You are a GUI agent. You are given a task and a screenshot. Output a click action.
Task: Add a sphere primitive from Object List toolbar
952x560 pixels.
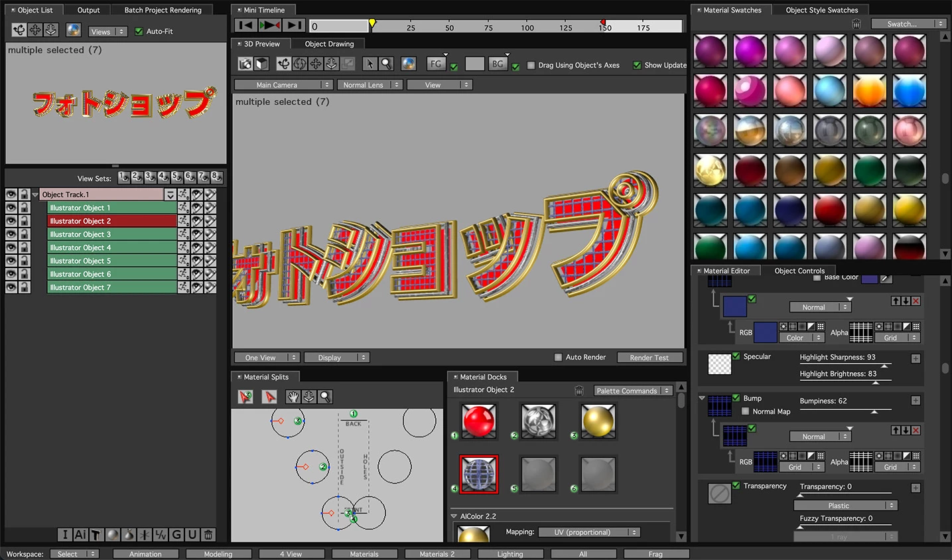point(112,534)
